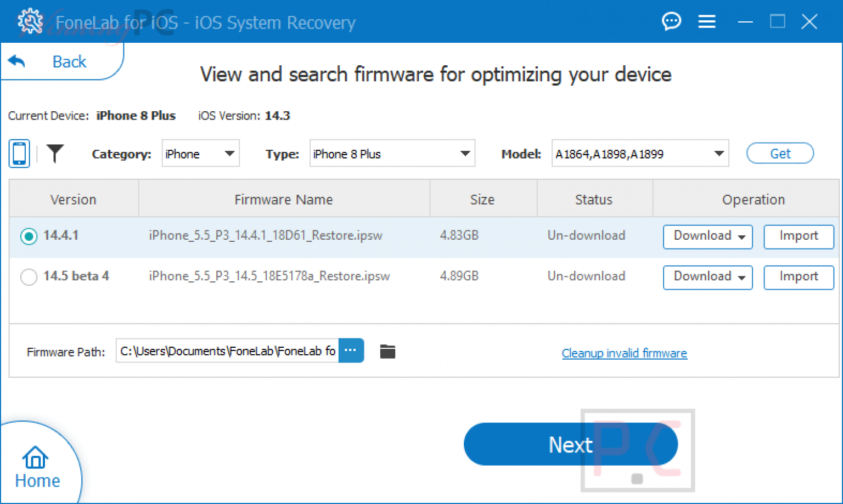843x504 pixels.
Task: Open the folder icon beside Firmware Path
Action: coord(387,351)
